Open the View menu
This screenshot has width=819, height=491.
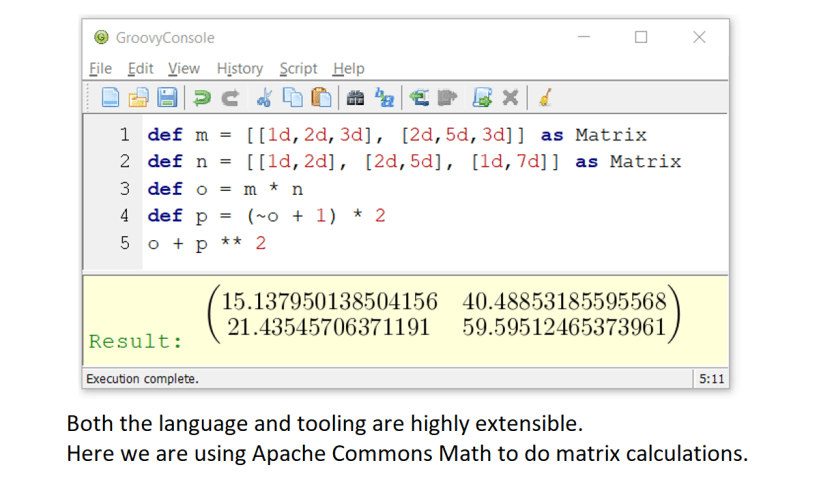184,68
